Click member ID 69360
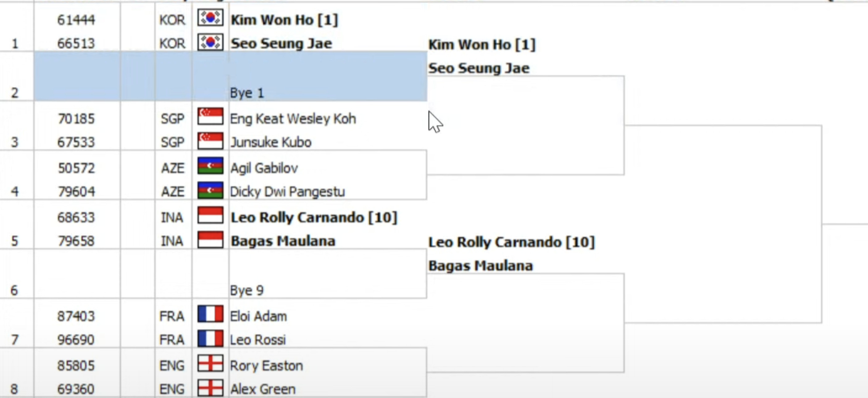 click(76, 389)
